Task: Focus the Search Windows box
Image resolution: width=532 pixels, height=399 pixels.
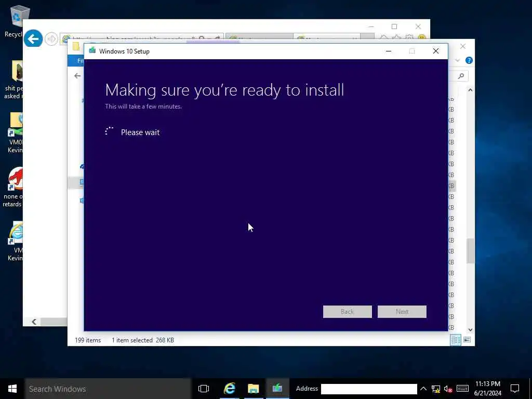Action: coord(108,389)
